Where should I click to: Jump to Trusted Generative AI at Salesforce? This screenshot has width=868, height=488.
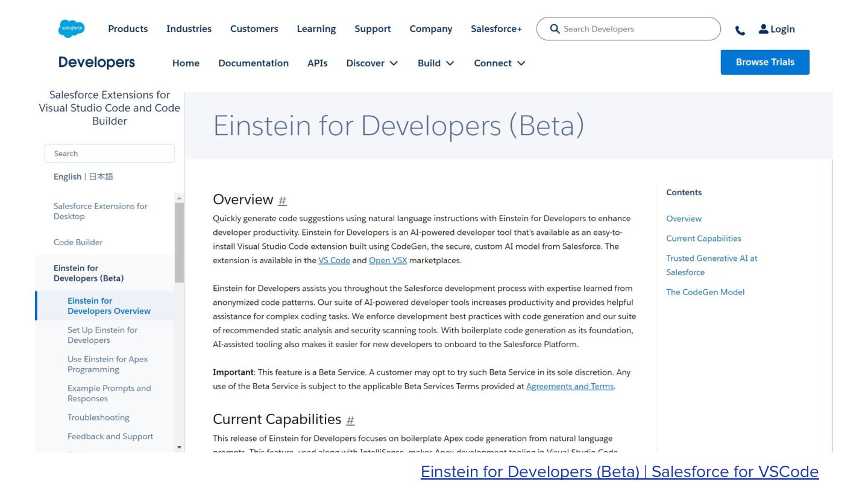(711, 265)
